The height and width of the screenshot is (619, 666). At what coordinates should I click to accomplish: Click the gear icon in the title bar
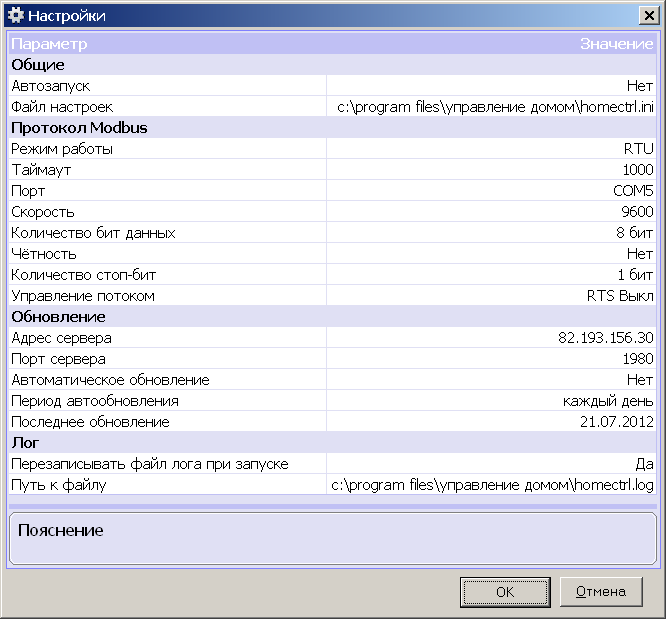(15, 16)
